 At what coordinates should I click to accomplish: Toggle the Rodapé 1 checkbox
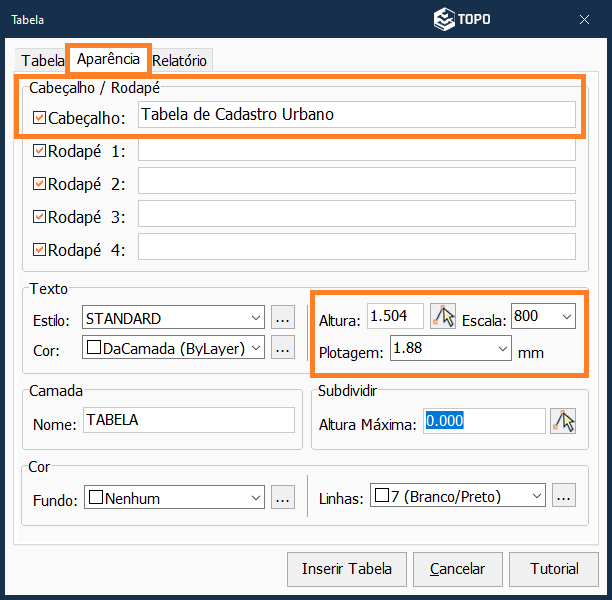(x=40, y=151)
